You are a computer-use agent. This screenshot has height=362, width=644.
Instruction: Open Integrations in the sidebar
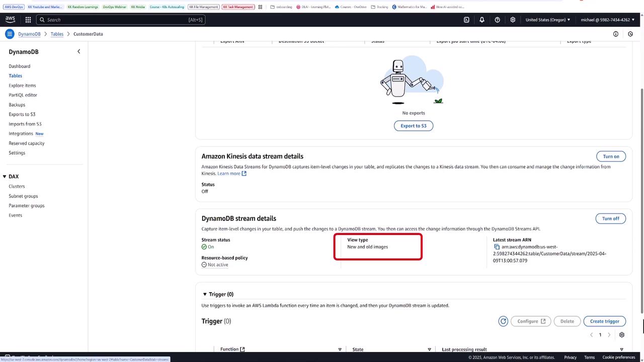tap(21, 134)
